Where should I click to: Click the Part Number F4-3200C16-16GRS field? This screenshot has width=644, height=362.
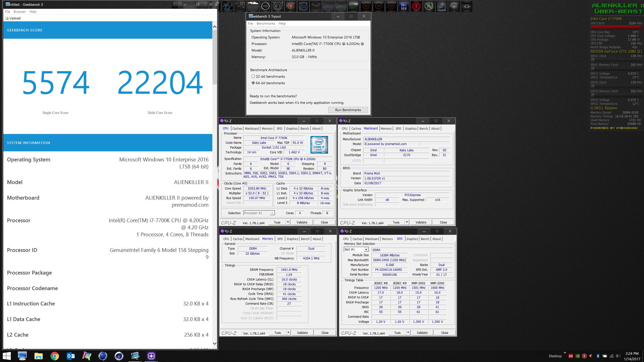pyautogui.click(x=389, y=269)
